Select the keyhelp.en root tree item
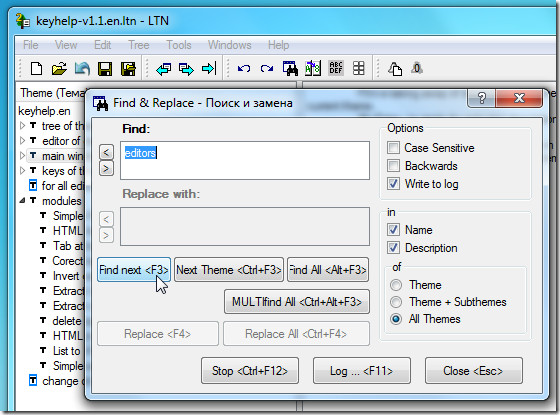 click(x=44, y=111)
